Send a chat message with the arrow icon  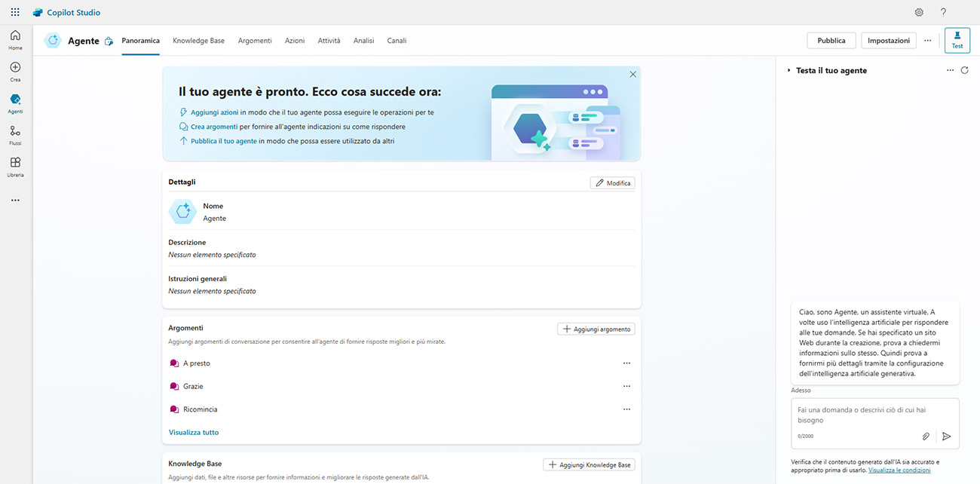pyautogui.click(x=947, y=436)
